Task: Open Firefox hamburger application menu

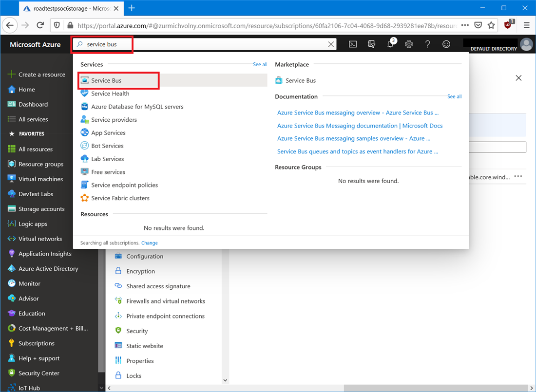Action: click(527, 25)
